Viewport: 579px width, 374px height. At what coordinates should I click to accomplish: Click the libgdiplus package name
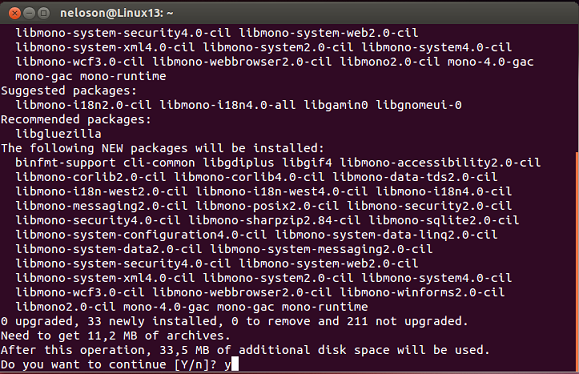[x=239, y=162]
